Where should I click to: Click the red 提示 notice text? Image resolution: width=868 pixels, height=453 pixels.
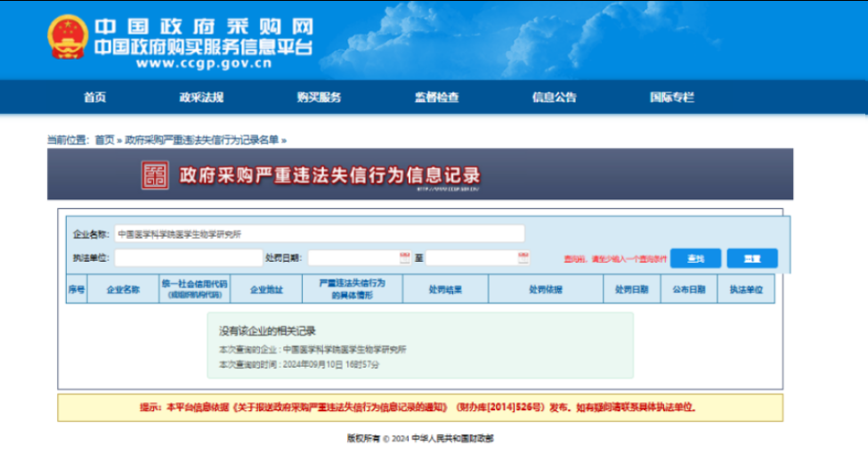pyautogui.click(x=418, y=408)
